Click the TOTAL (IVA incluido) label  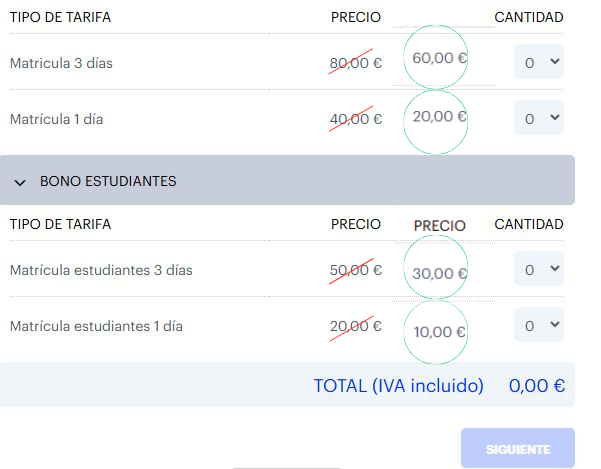click(399, 385)
